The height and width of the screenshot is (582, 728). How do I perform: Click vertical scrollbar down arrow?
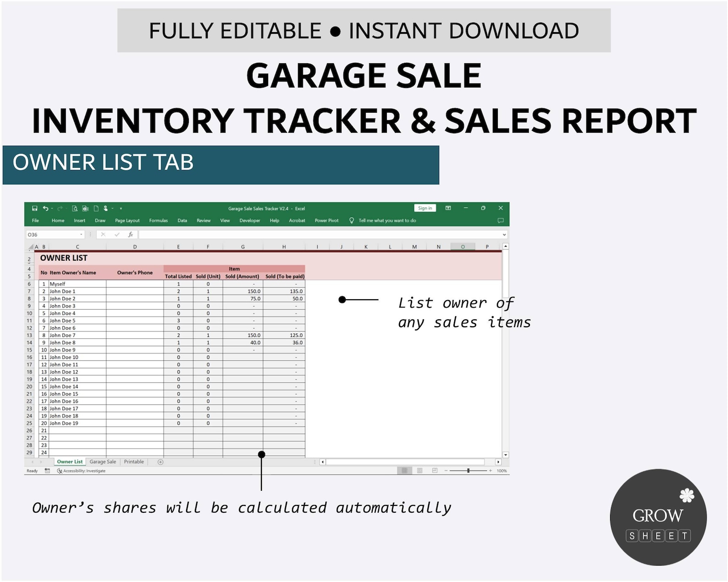506,455
